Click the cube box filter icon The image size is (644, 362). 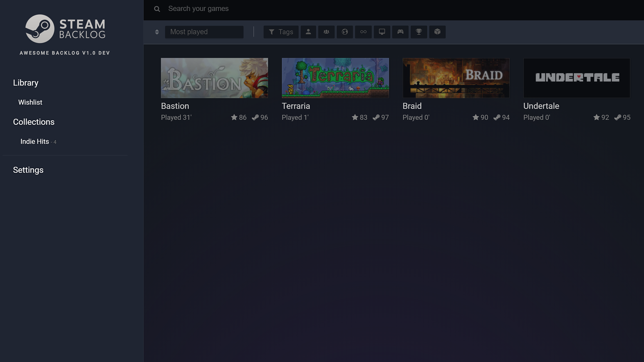point(437,32)
